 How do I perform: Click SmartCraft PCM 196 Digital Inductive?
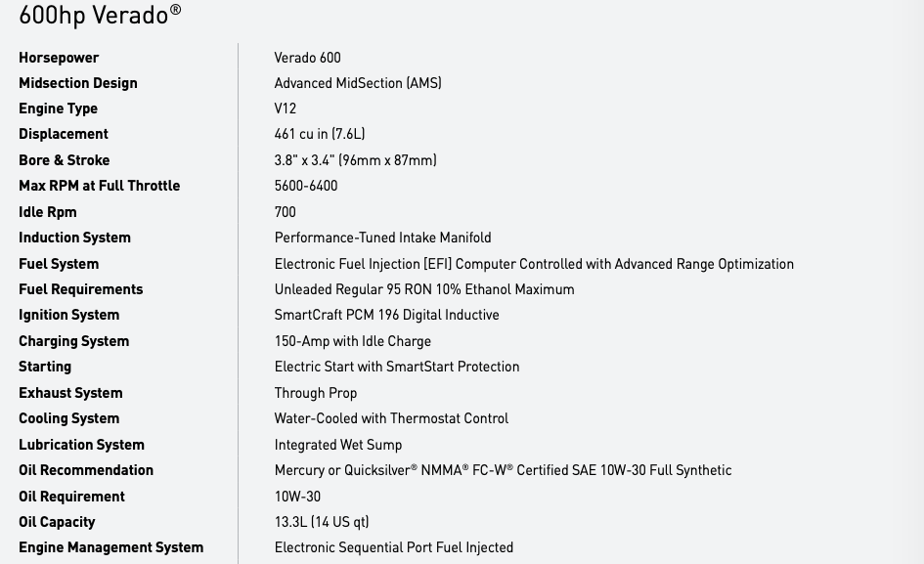tap(386, 315)
